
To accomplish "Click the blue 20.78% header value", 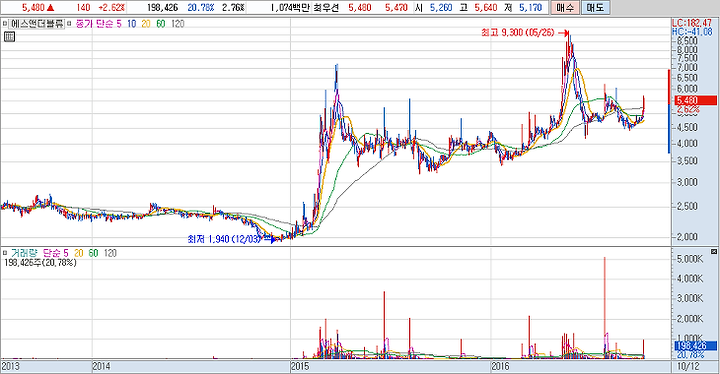I will coord(201,8).
